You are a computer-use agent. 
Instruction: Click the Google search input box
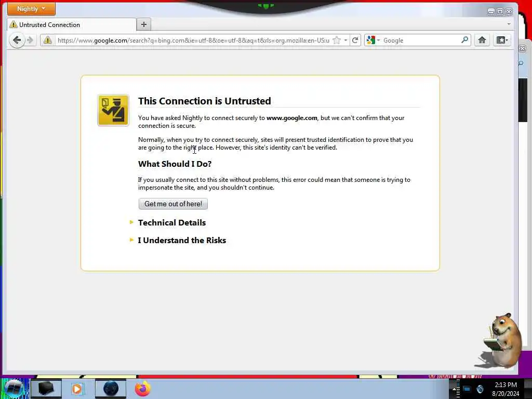(421, 41)
